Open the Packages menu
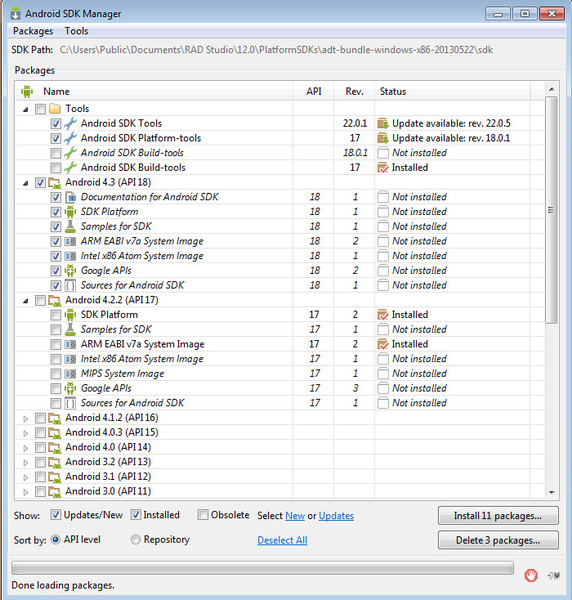Screen dimensions: 572x600 [33, 31]
